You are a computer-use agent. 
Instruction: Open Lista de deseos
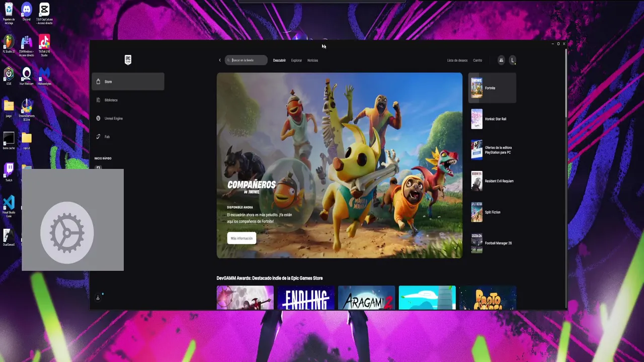point(457,60)
